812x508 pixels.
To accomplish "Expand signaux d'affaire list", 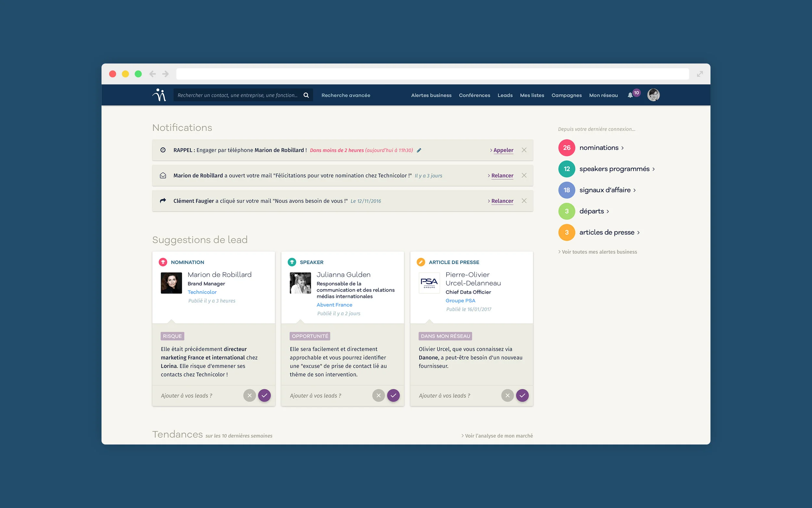I will [x=634, y=190].
